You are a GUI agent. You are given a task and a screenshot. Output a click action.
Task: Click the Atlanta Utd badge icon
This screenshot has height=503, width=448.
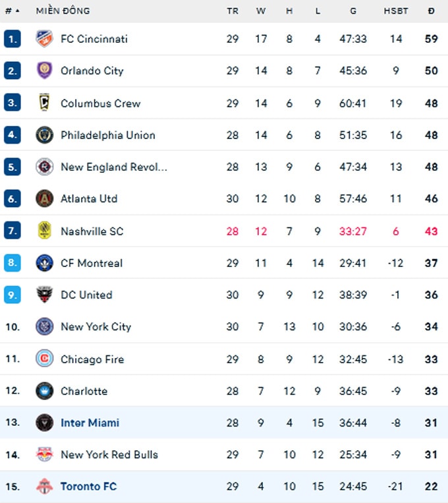click(44, 198)
